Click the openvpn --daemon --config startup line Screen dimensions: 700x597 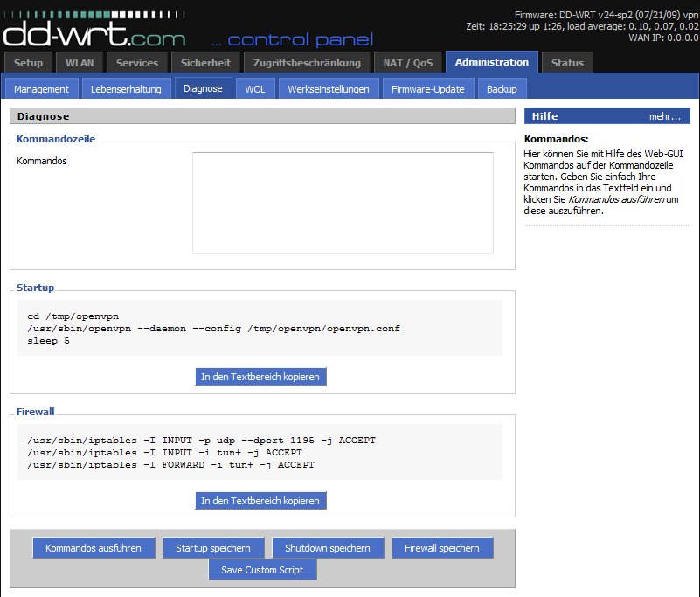[x=213, y=329]
